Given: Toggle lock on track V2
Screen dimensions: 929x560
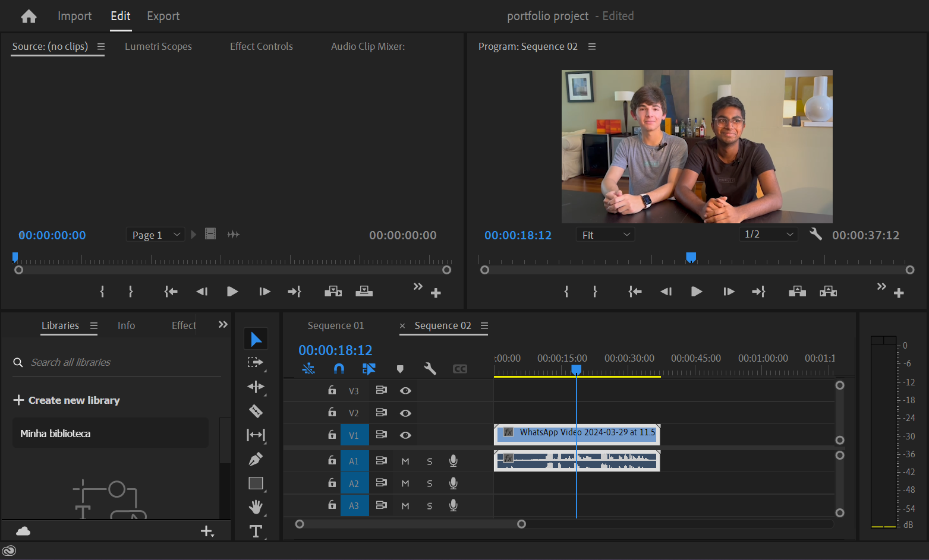Looking at the screenshot, I should tap(332, 412).
